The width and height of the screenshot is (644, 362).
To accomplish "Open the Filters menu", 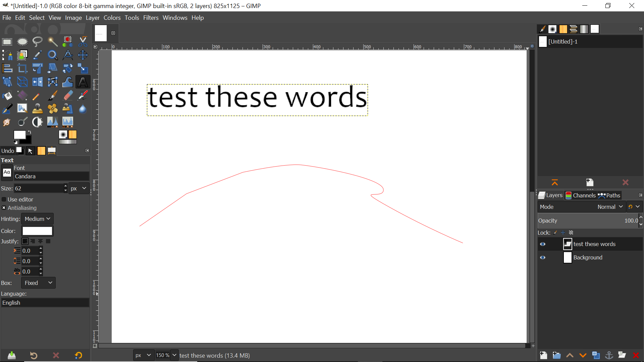I will click(x=151, y=18).
